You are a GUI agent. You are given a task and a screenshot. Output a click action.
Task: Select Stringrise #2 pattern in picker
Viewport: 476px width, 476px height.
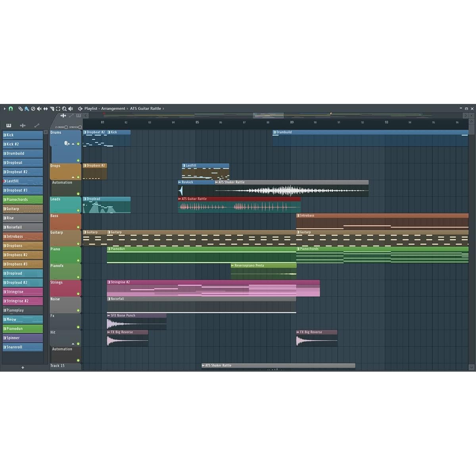23,301
